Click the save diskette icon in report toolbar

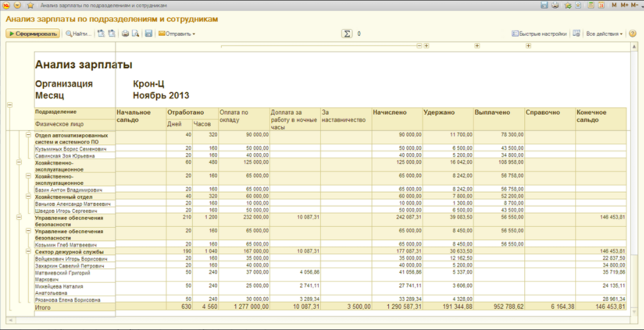[x=148, y=34]
